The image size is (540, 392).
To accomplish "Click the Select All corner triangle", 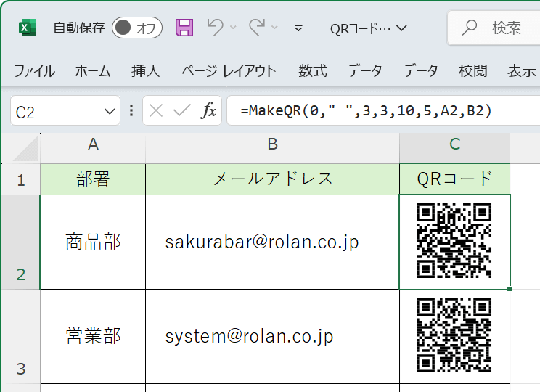I will (x=25, y=149).
